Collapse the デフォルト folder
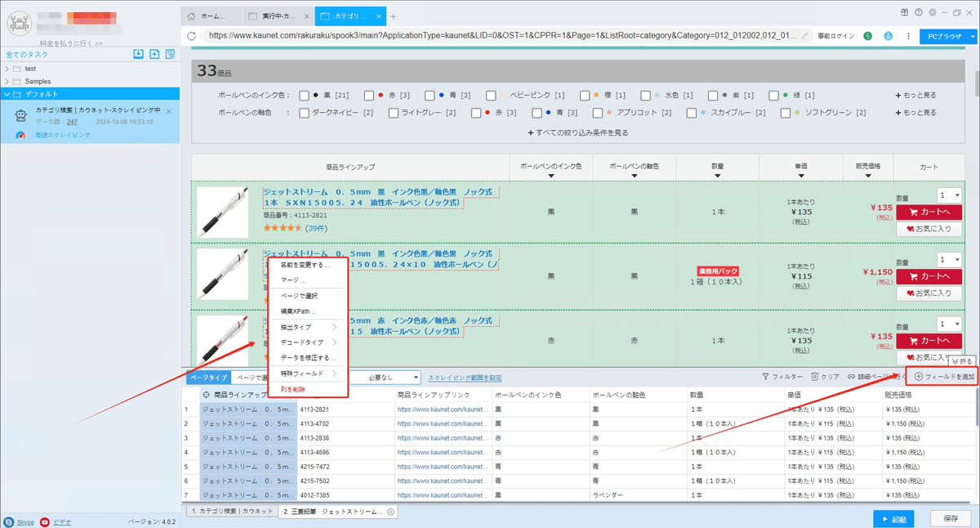This screenshot has width=980, height=528. [x=7, y=94]
